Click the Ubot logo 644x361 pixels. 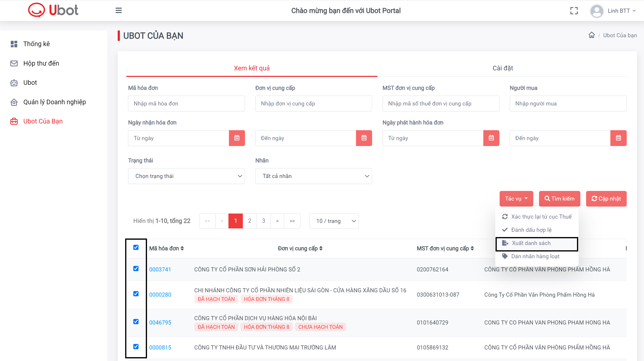pyautogui.click(x=53, y=10)
